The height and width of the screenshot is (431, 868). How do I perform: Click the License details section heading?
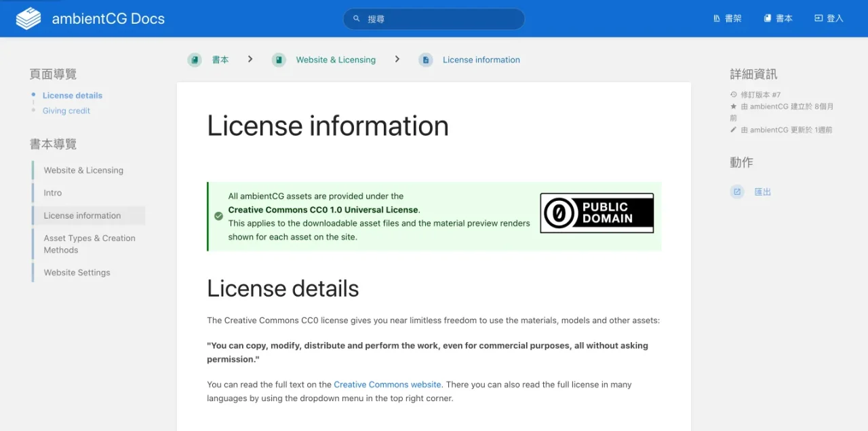pos(283,288)
